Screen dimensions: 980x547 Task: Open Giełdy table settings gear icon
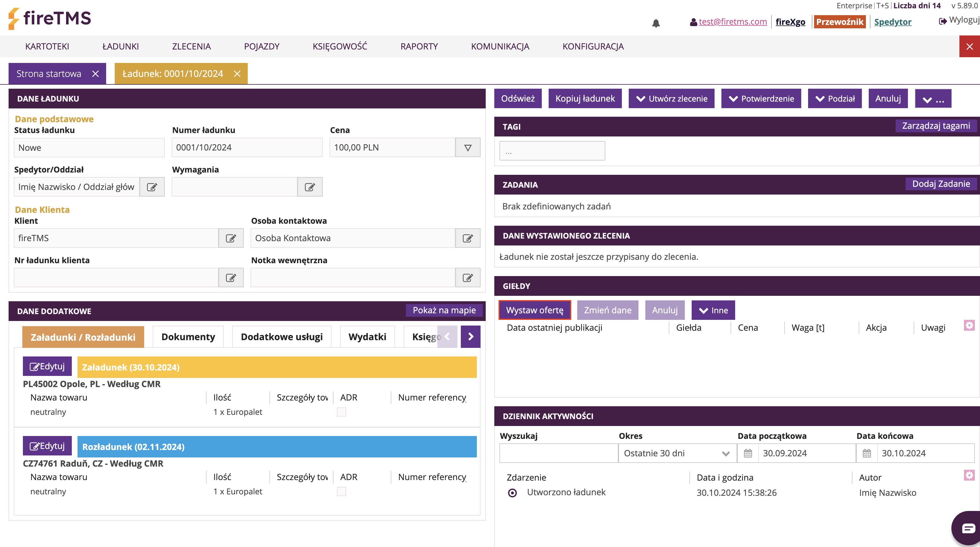click(969, 325)
